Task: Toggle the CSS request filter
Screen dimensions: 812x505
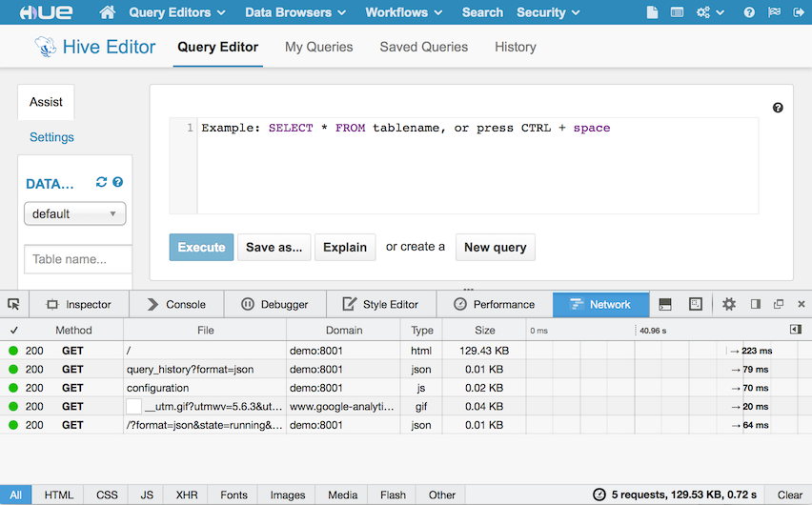Action: pyautogui.click(x=107, y=495)
